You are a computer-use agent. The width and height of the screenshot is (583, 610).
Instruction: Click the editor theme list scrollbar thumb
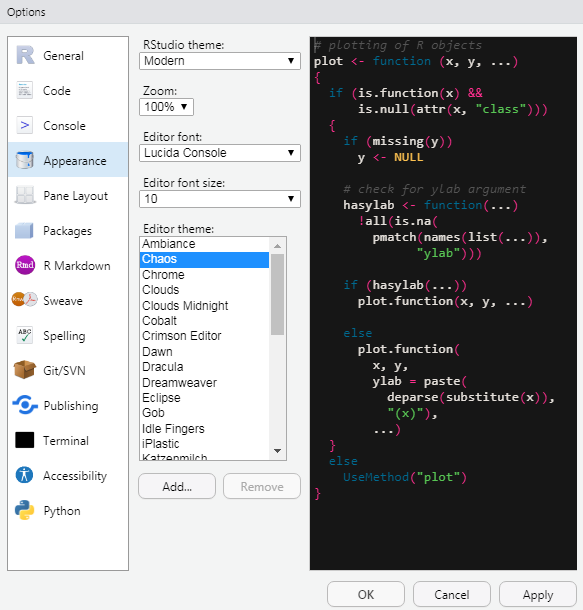tap(277, 294)
